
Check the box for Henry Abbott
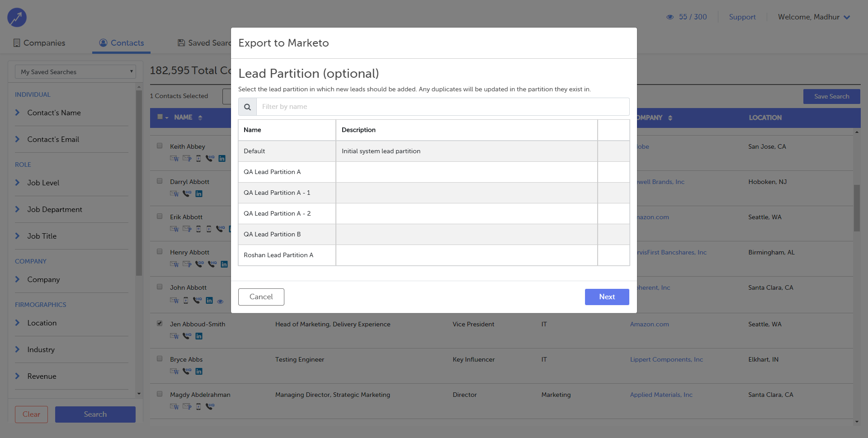[160, 251]
